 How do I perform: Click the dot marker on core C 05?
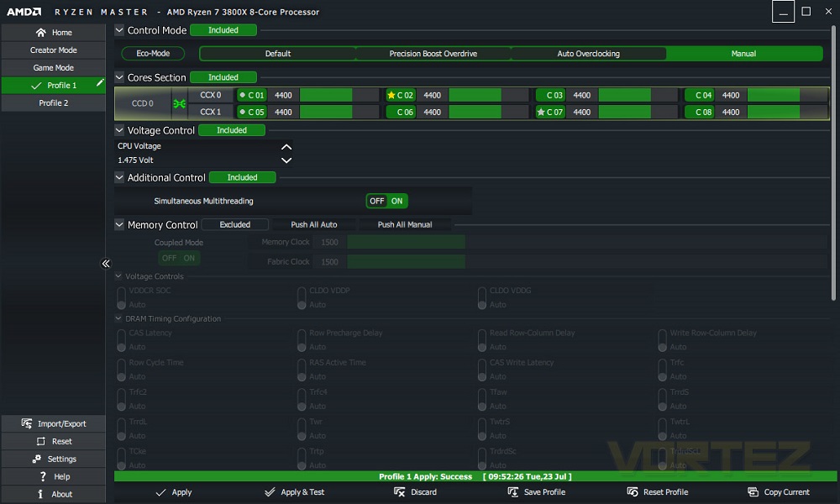click(242, 112)
